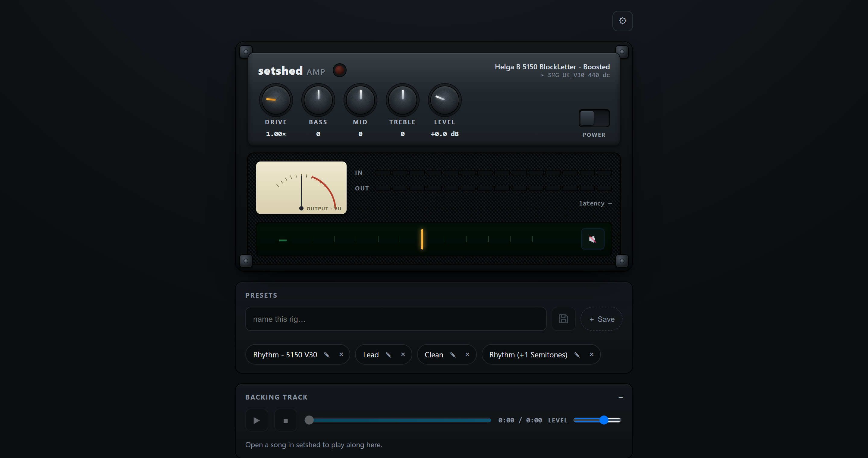Click the level value +0.0 dB
This screenshot has height=458, width=868.
[x=445, y=134]
